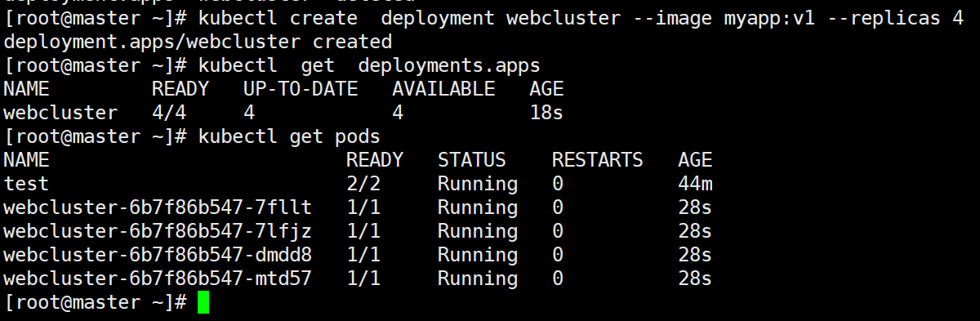Click the AVAILABLE column header

pos(443,89)
